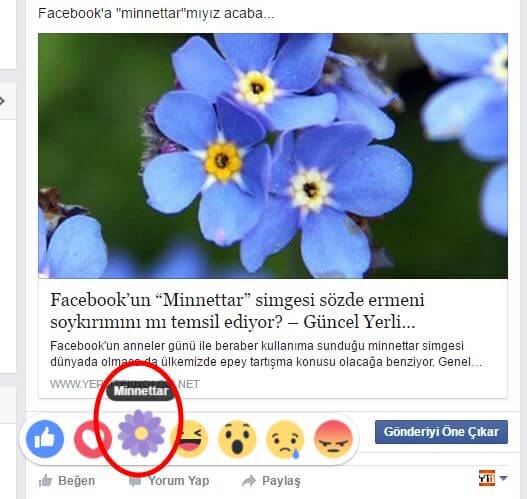The image size is (527, 499).
Task: Select the laughing Haha reaction emoji
Action: tap(189, 439)
